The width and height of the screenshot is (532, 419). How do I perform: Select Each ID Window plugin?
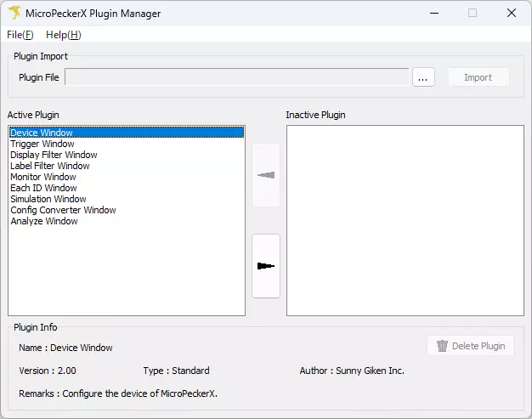127,188
